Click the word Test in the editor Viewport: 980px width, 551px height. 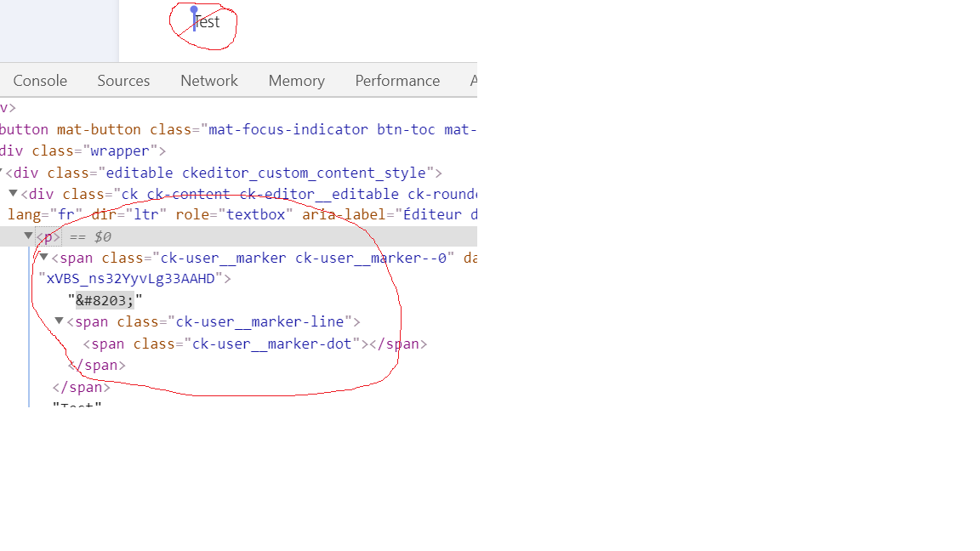tap(207, 22)
